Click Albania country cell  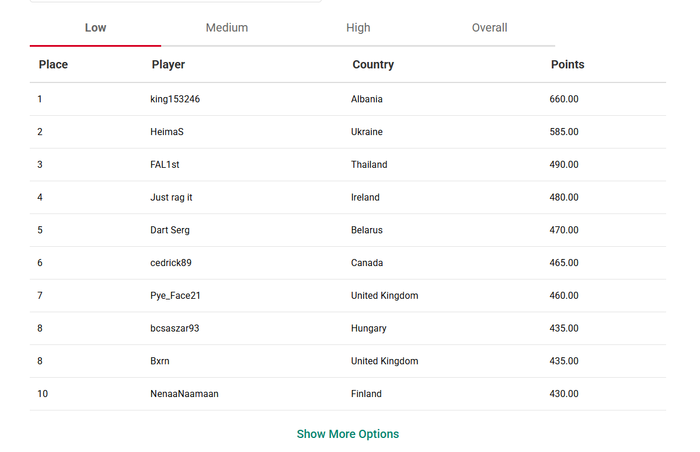coord(367,99)
